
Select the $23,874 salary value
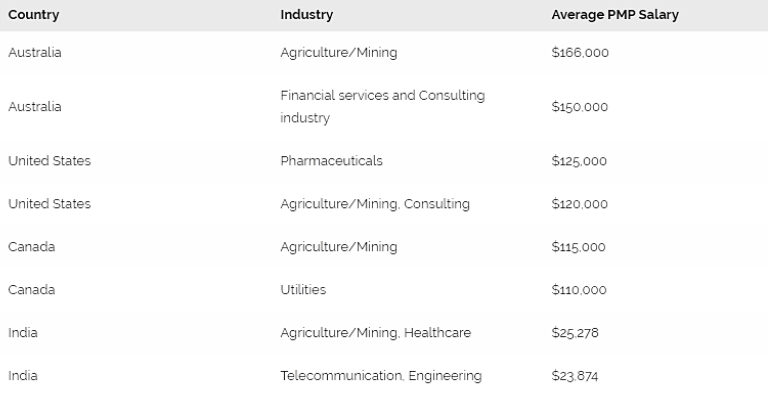(x=575, y=376)
